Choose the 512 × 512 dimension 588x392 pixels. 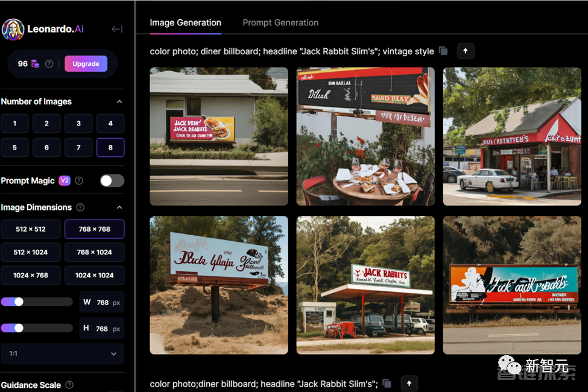pyautogui.click(x=31, y=229)
